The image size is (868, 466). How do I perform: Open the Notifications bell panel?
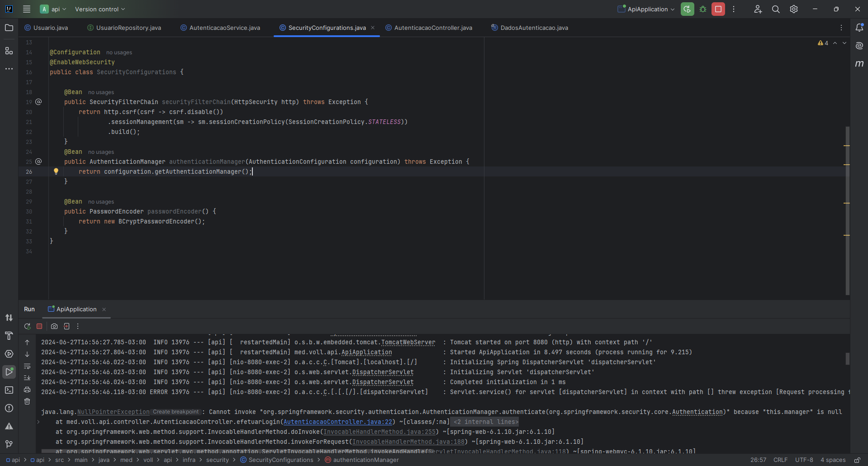(859, 28)
